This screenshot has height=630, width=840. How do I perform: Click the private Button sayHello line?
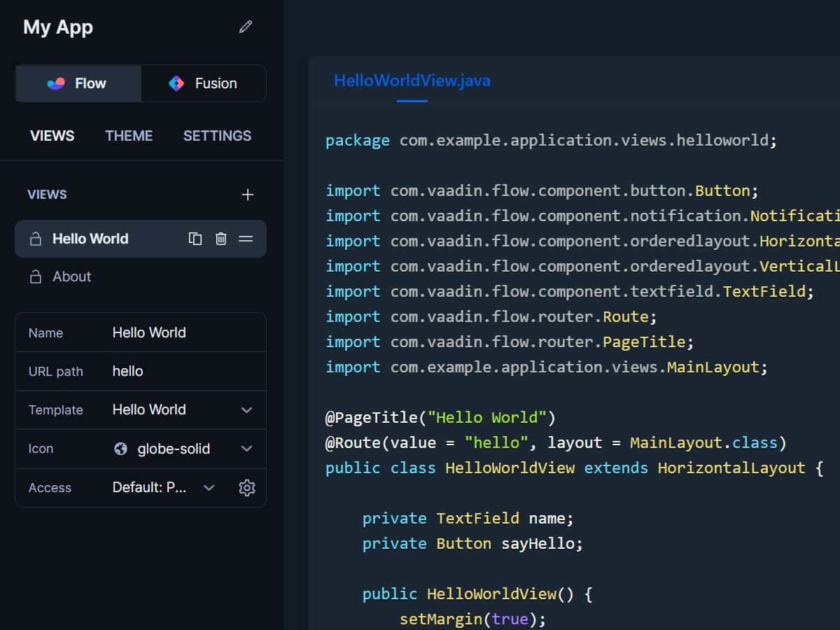(x=472, y=544)
